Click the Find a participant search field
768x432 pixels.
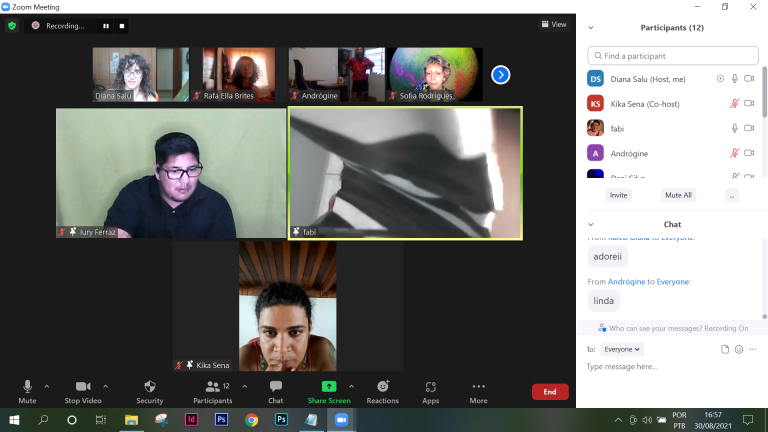(672, 56)
